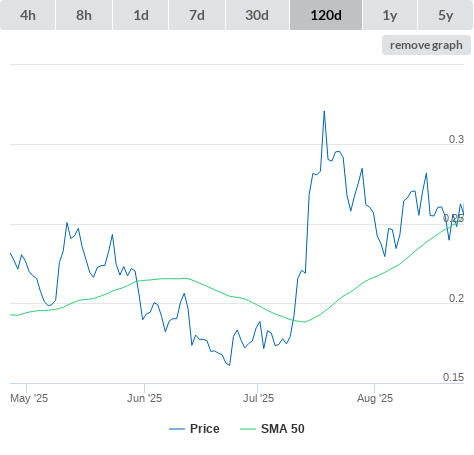Click the remove graph button
The width and height of the screenshot is (474, 455).
pyautogui.click(x=426, y=45)
